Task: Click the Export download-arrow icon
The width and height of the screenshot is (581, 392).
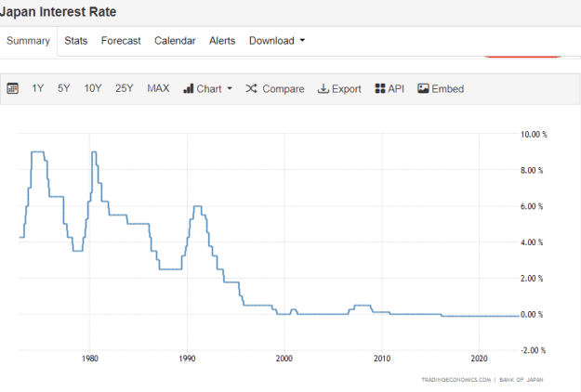Action: tap(324, 88)
